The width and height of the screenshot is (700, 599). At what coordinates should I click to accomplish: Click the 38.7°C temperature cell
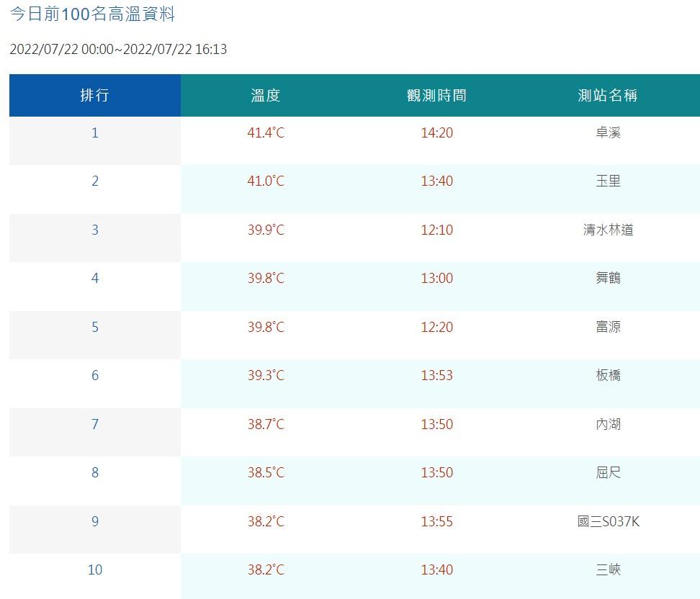(266, 423)
